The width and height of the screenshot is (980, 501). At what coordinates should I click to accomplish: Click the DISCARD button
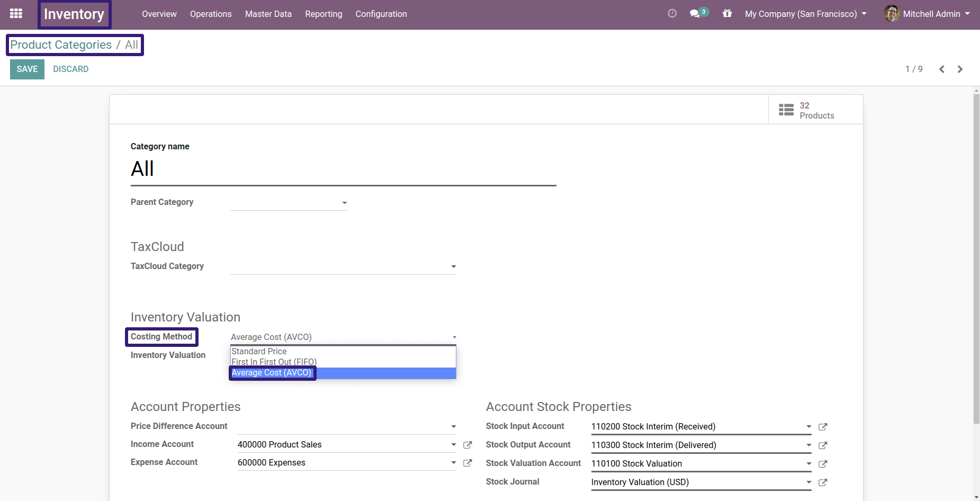[x=71, y=69]
